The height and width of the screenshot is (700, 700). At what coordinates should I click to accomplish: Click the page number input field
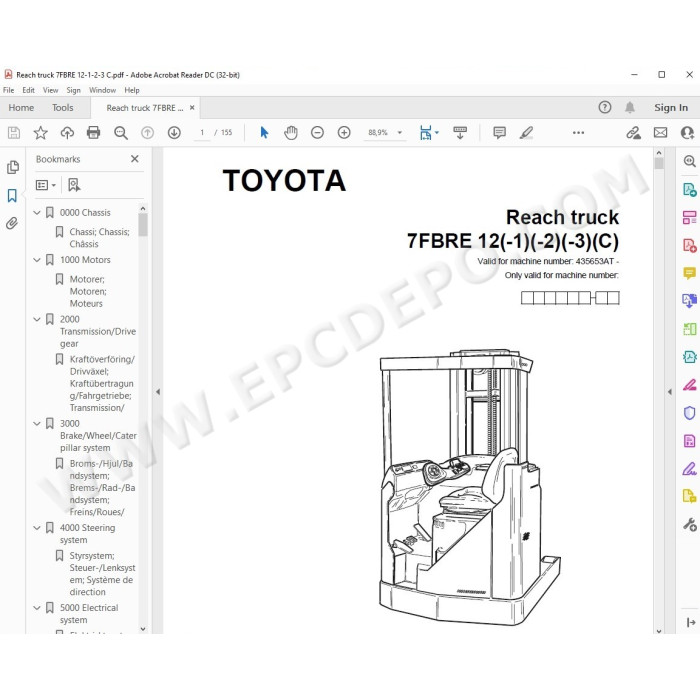coord(202,133)
